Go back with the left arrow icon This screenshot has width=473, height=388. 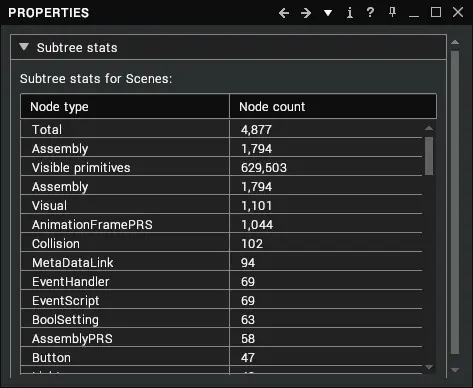(x=284, y=13)
